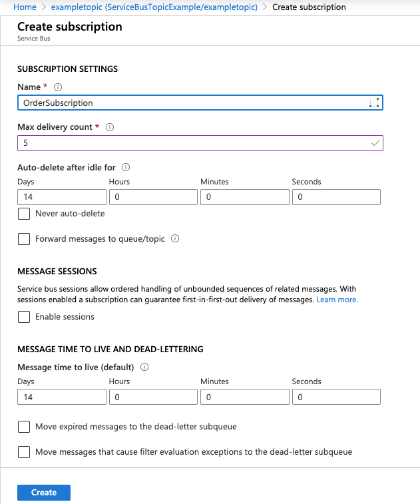Click the Message time to live info icon
This screenshot has height=504, width=420.
[x=144, y=367]
